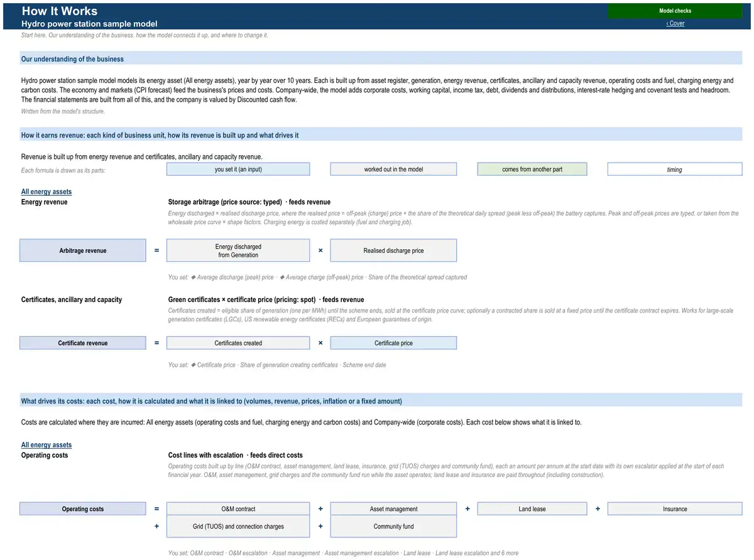
Task: Follow All energy assets link in costs section
Action: [46, 445]
